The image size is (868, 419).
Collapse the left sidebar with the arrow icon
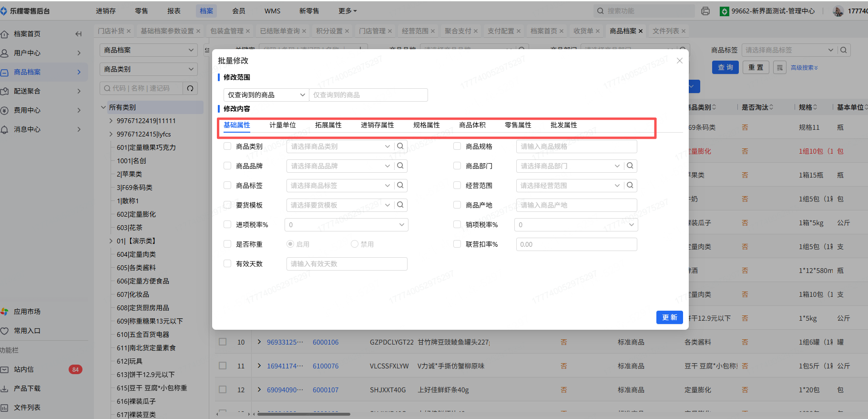[x=79, y=34]
